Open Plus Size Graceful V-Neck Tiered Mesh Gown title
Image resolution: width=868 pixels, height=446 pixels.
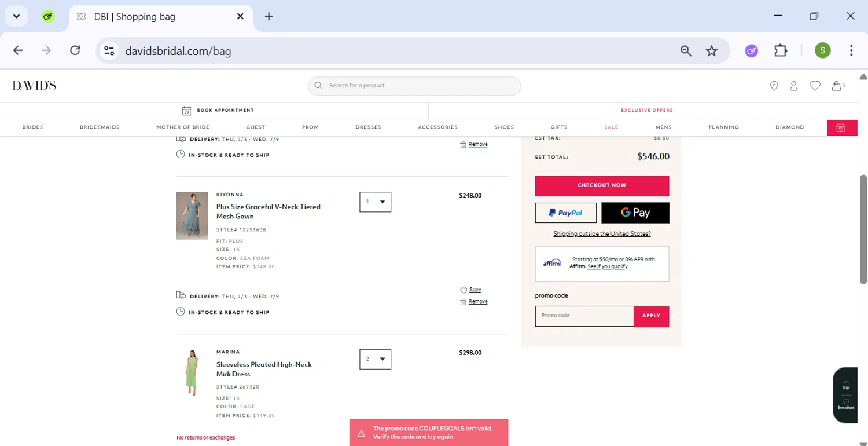coord(269,211)
